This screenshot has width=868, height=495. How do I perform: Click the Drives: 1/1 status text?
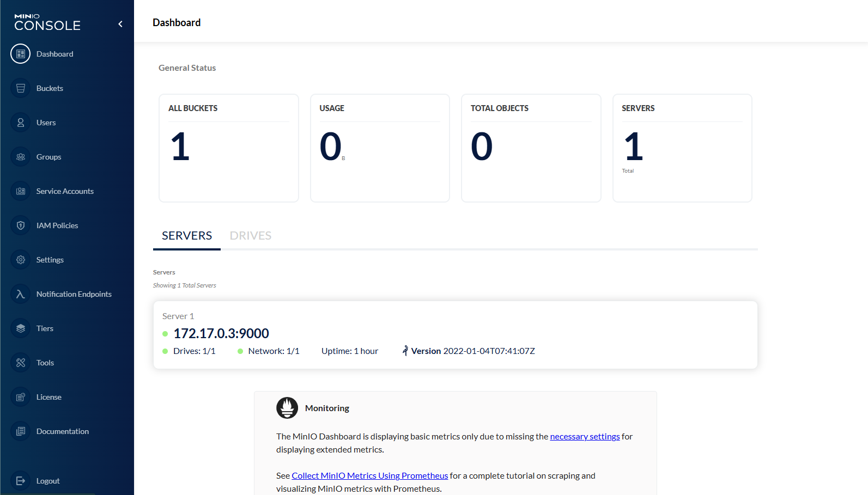[195, 351]
